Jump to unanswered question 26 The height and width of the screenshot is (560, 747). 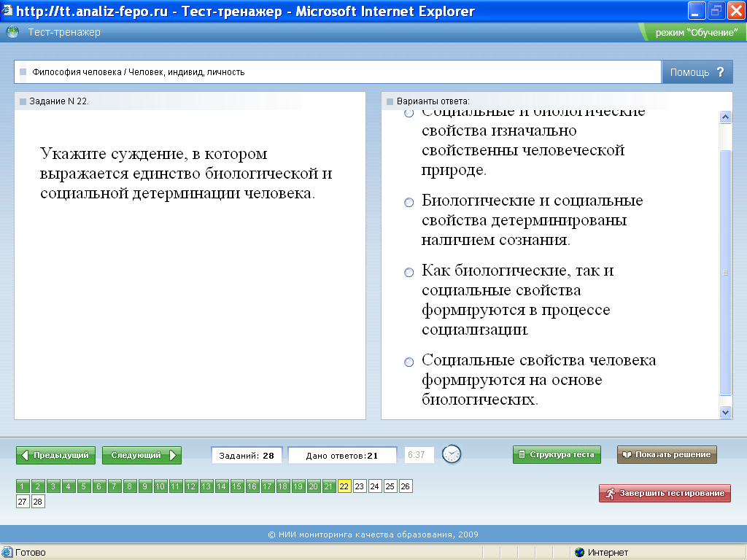click(x=406, y=486)
